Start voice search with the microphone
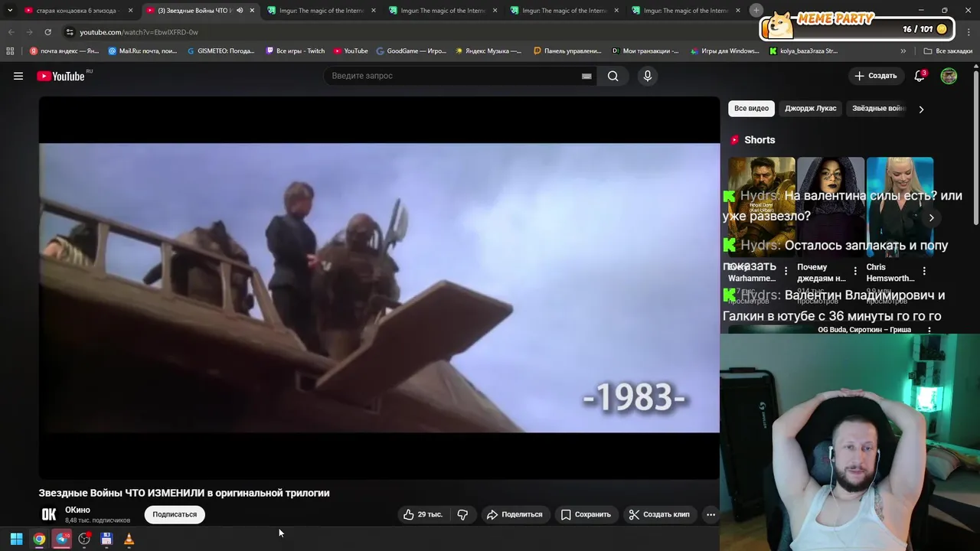 pyautogui.click(x=648, y=76)
